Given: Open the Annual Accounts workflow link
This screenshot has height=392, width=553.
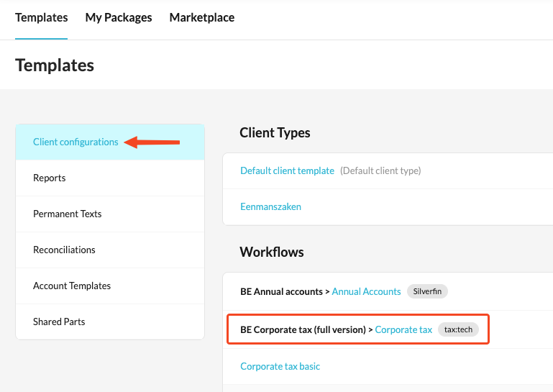Looking at the screenshot, I should (366, 291).
